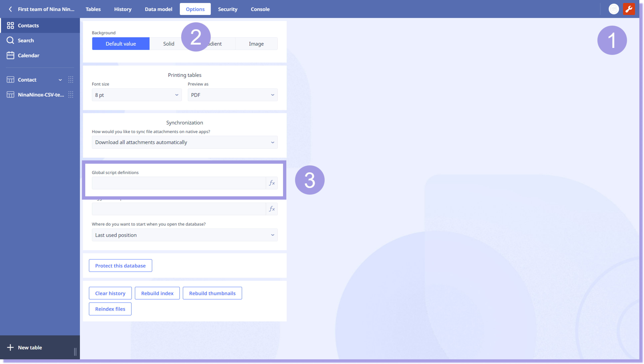Image resolution: width=644 pixels, height=364 pixels.
Task: Open the Calendar icon in sidebar
Action: click(x=10, y=55)
